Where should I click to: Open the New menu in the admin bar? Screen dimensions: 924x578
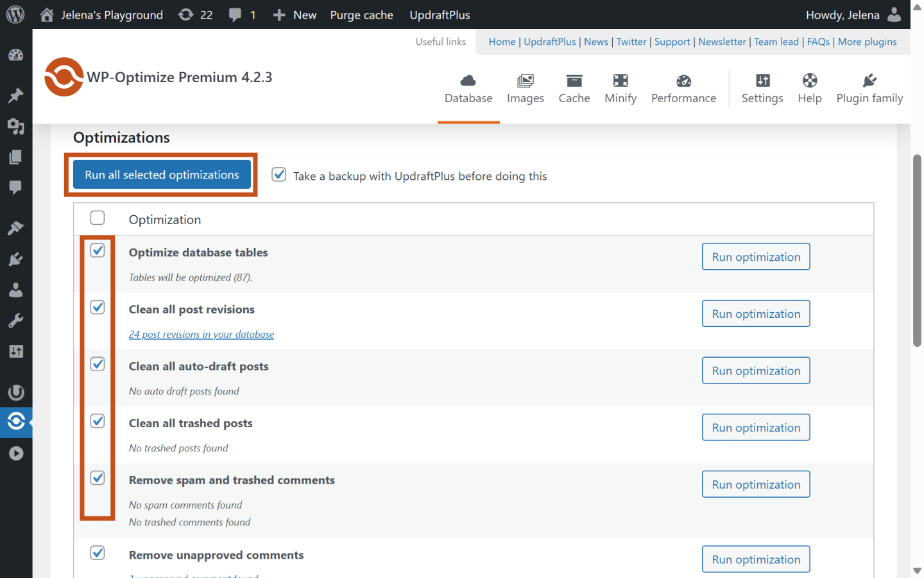(x=295, y=14)
